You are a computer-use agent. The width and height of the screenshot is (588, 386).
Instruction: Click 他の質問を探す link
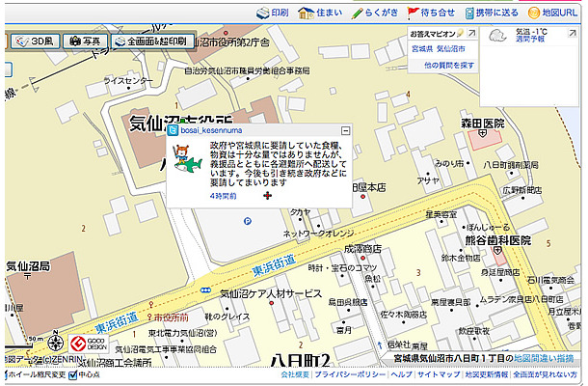coord(449,66)
